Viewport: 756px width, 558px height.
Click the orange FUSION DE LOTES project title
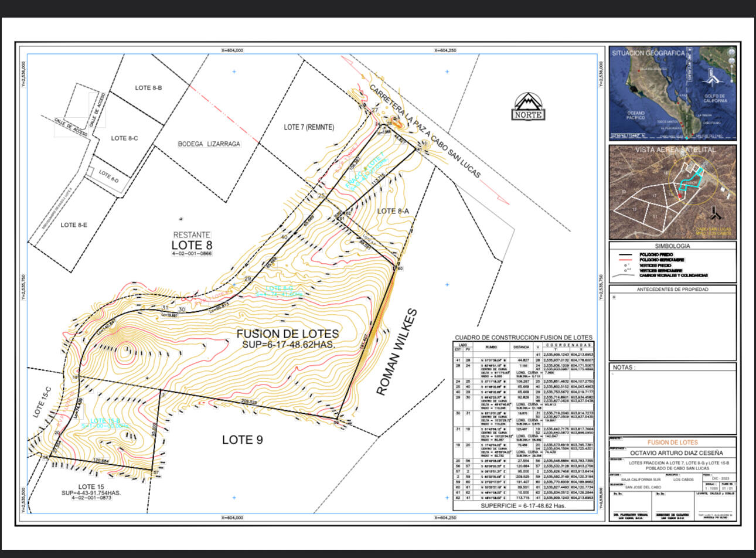pos(672,443)
